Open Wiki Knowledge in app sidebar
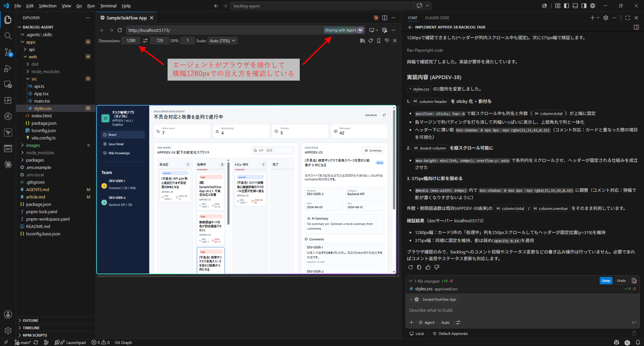The height and width of the screenshot is (346, 644). [x=123, y=153]
